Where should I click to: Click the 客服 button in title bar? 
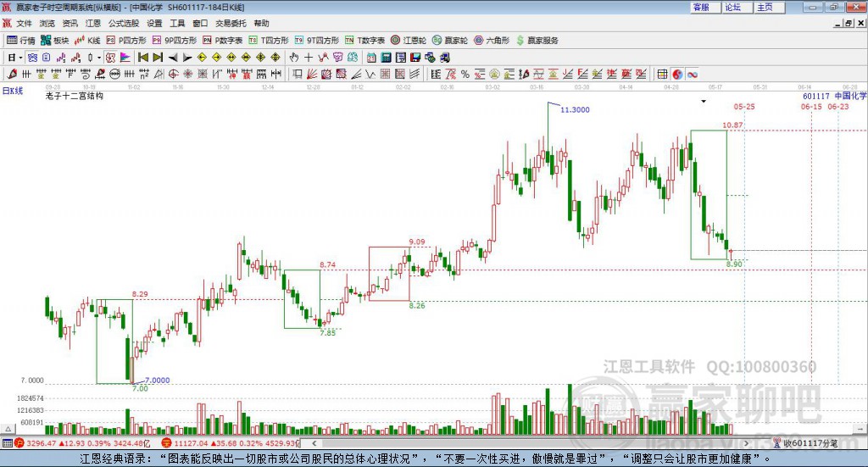pyautogui.click(x=706, y=7)
